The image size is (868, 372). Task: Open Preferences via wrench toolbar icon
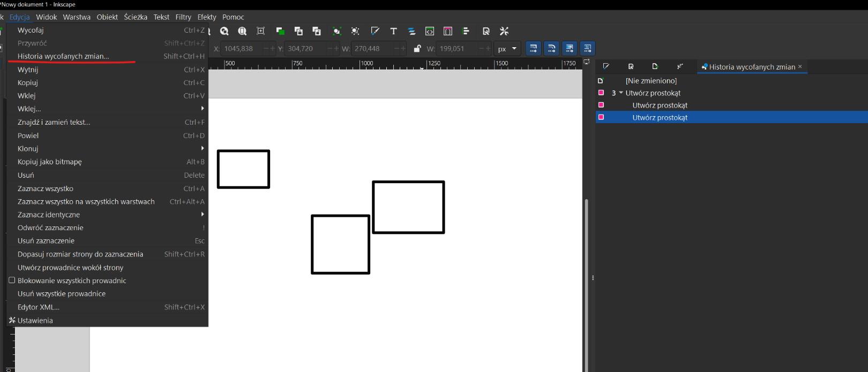point(504,31)
